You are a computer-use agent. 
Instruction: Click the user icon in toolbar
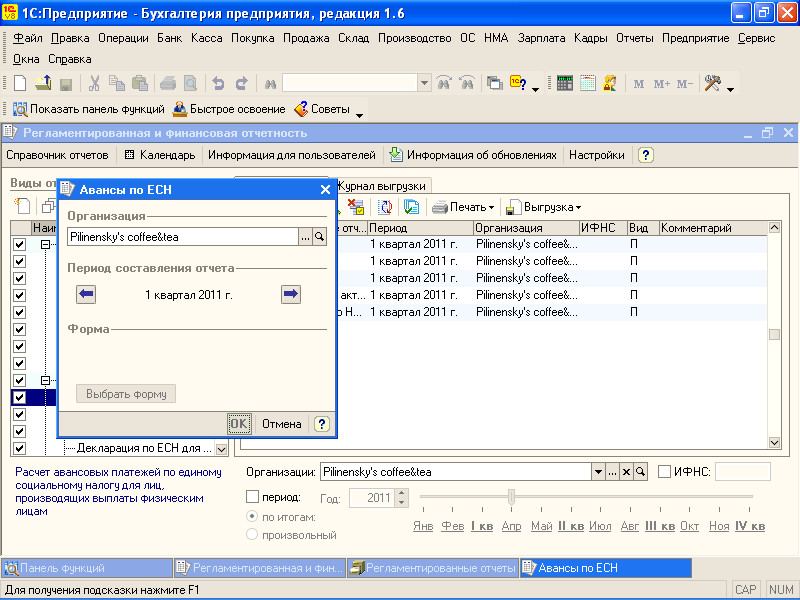pyautogui.click(x=610, y=83)
